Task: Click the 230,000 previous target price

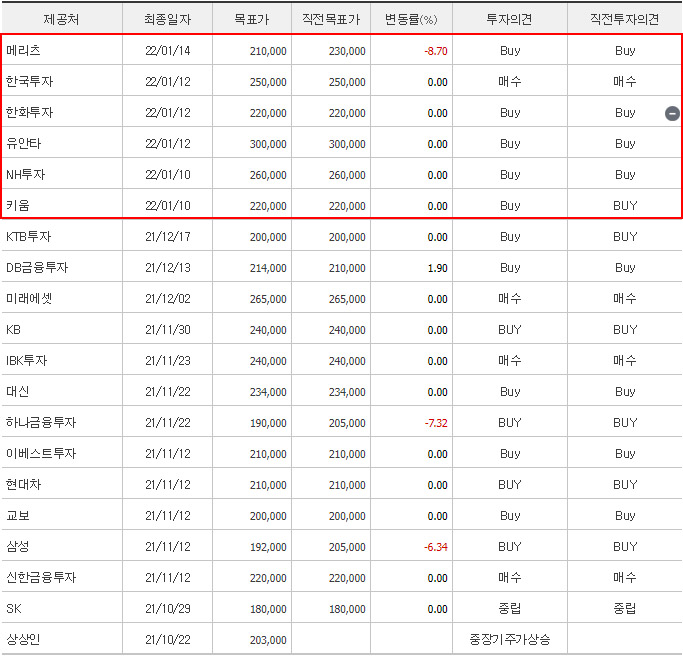Action: (x=347, y=51)
